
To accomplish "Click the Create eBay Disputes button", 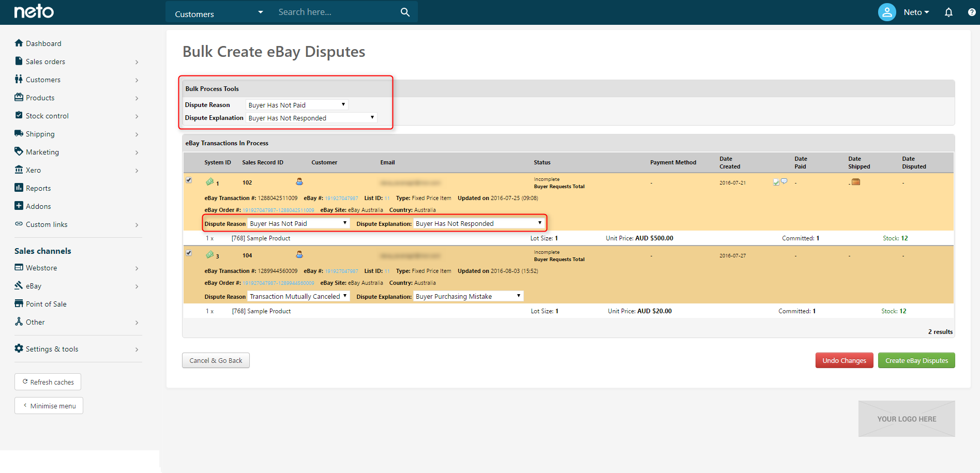I will tap(916, 360).
